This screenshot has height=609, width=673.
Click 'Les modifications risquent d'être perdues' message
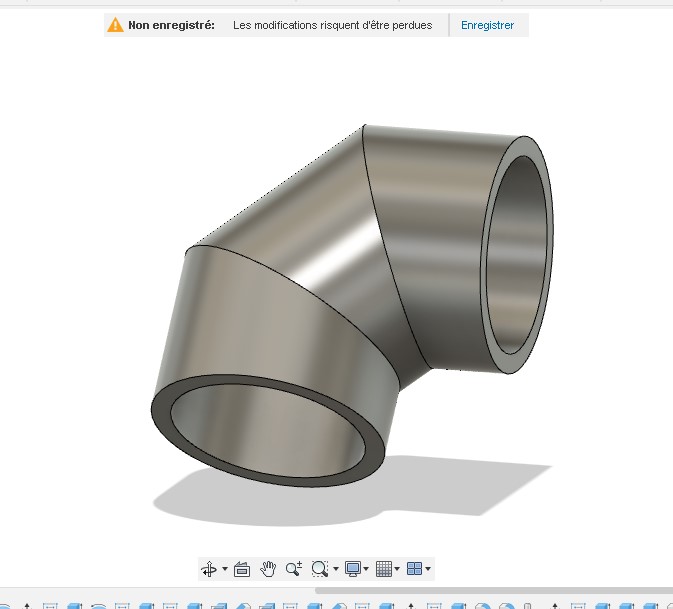333,25
